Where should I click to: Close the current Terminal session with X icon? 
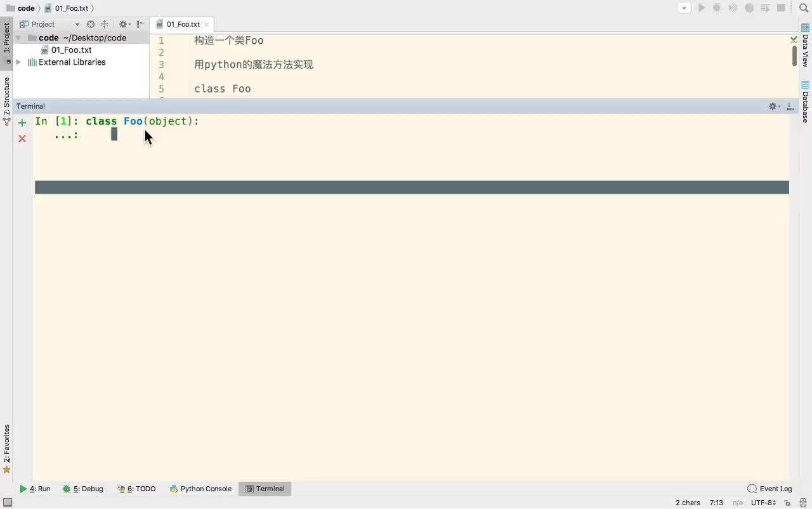22,138
